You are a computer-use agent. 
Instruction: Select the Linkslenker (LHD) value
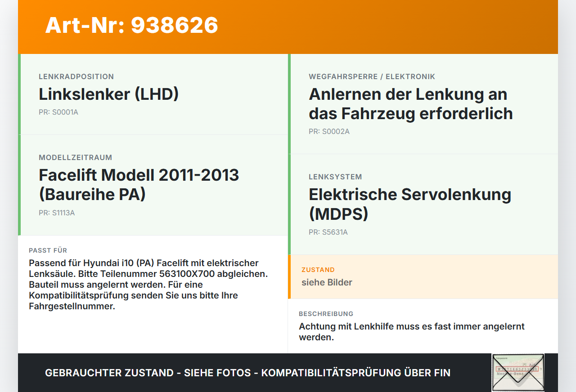pyautogui.click(x=109, y=94)
